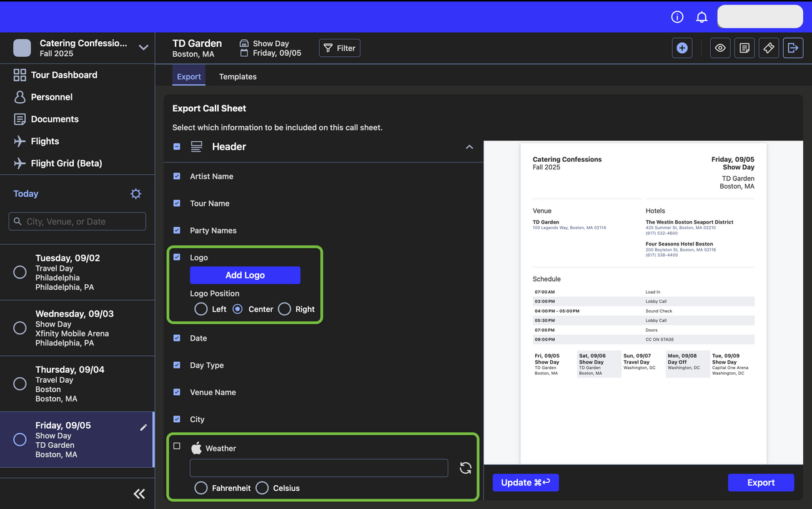812x509 pixels.
Task: Click the Filter button
Action: click(340, 48)
